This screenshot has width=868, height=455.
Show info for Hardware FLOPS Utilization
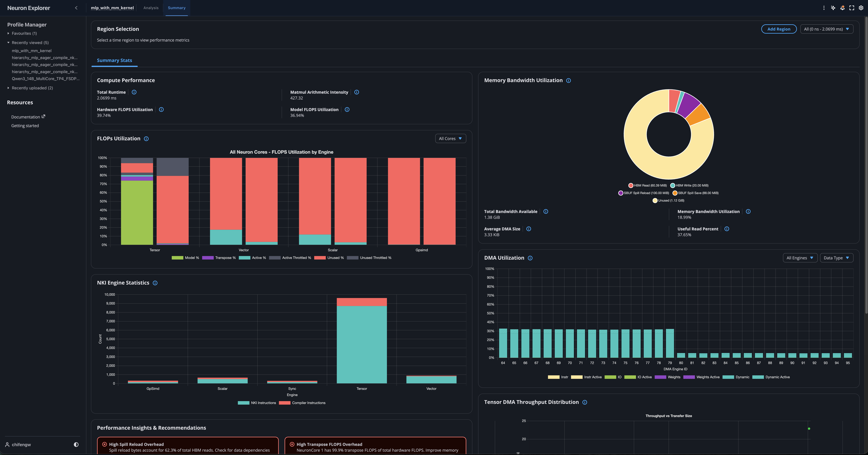(x=161, y=109)
